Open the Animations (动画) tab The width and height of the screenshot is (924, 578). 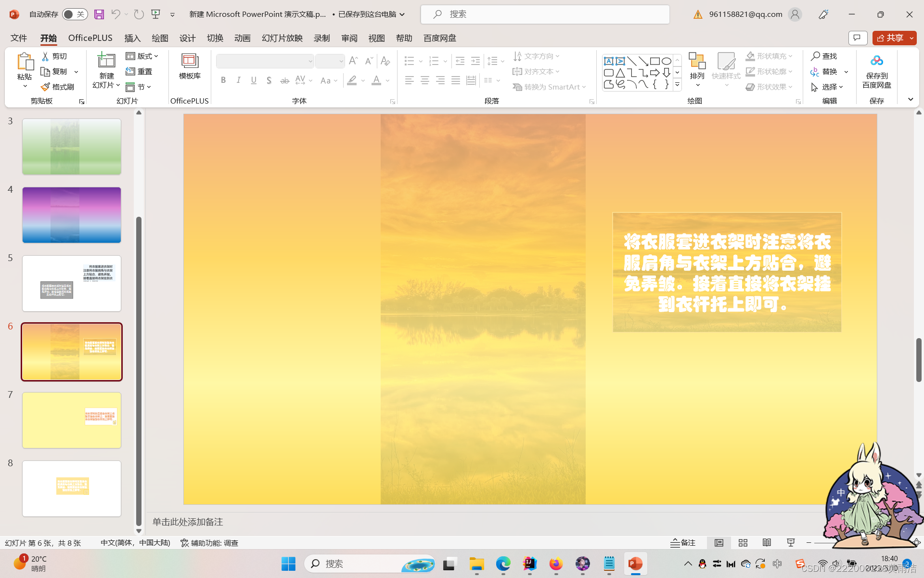pyautogui.click(x=242, y=38)
